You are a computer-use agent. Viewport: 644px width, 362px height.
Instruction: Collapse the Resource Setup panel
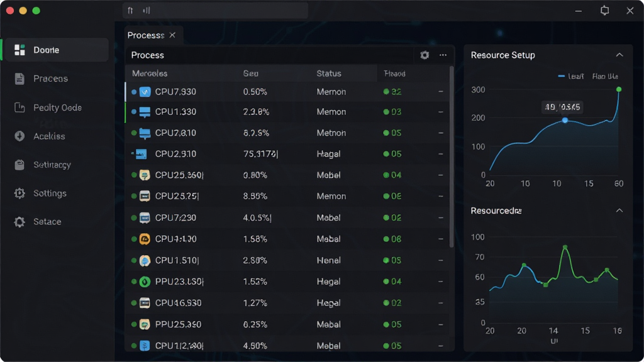(619, 55)
